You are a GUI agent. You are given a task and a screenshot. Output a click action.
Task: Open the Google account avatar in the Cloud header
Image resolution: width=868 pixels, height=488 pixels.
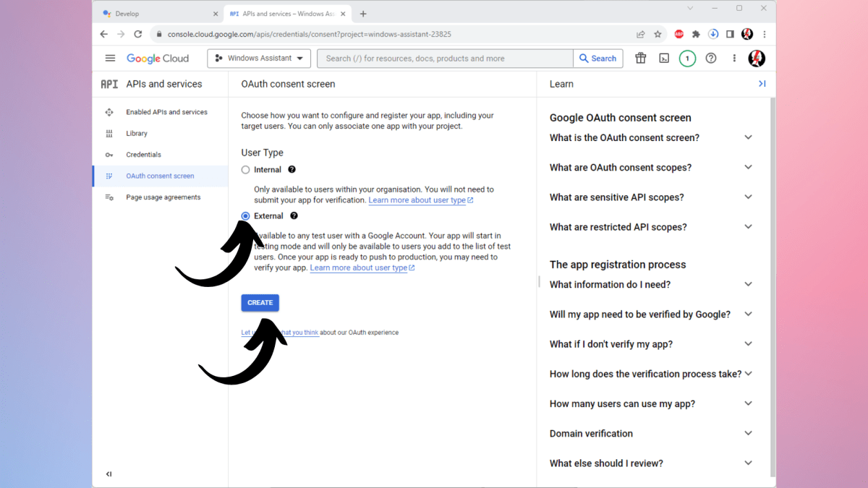click(x=757, y=59)
